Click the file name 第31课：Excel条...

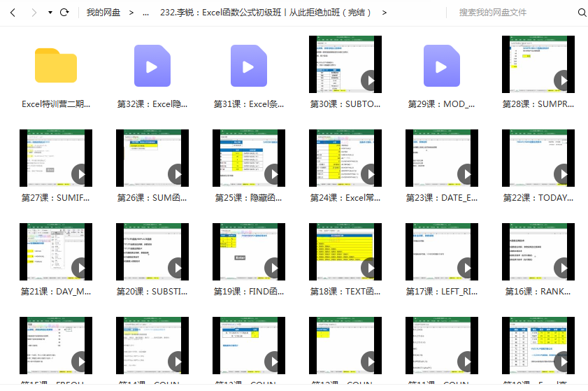[x=249, y=104]
